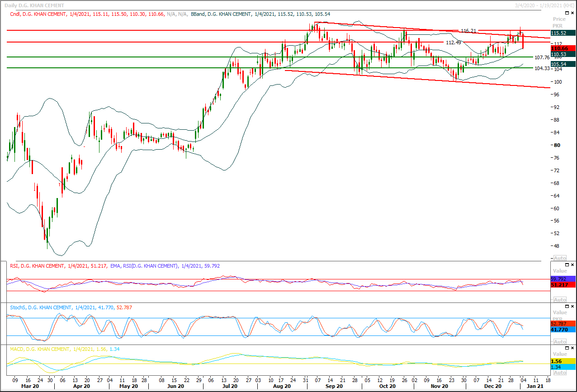Click the 116.21 resistance level label
This screenshot has height=392, width=577.
tap(468, 31)
